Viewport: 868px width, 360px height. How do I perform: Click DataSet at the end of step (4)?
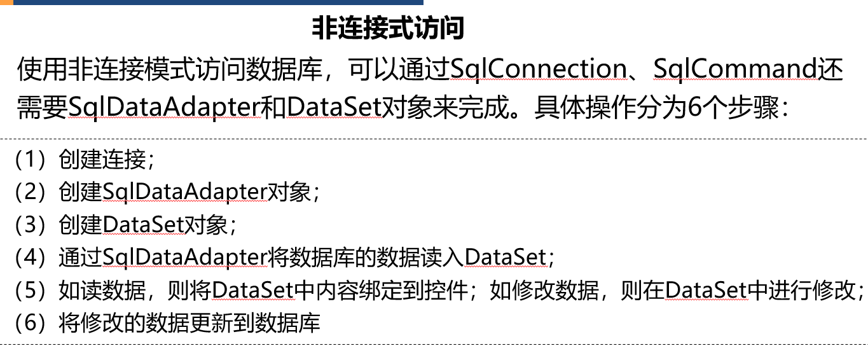pos(506,257)
